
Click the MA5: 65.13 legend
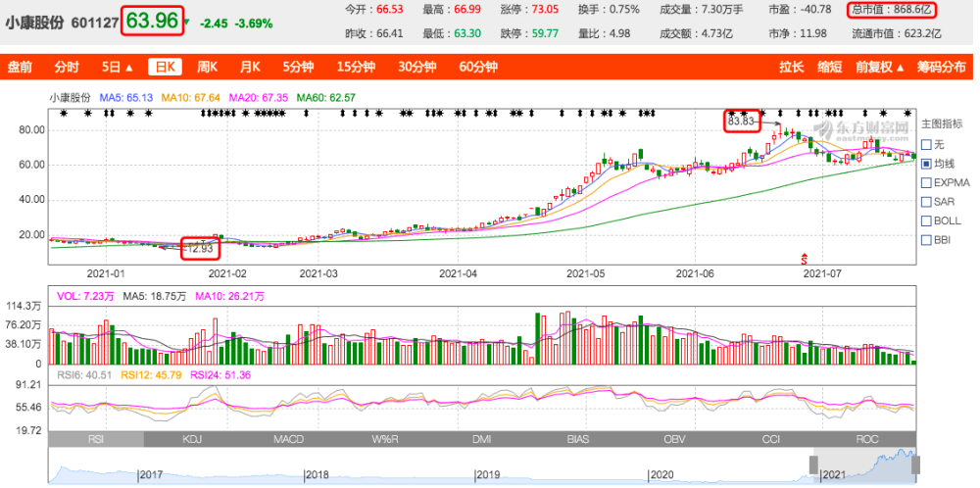126,97
